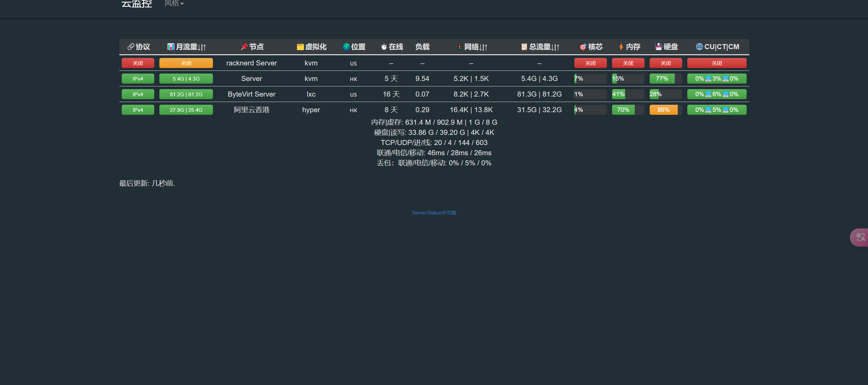Open the translate floating button at right edge

point(860,237)
